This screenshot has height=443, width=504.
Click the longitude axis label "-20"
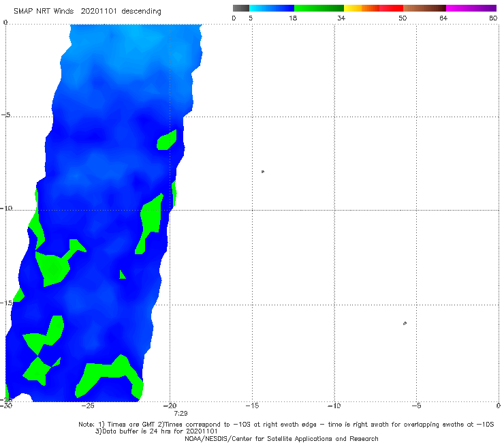tap(170, 406)
